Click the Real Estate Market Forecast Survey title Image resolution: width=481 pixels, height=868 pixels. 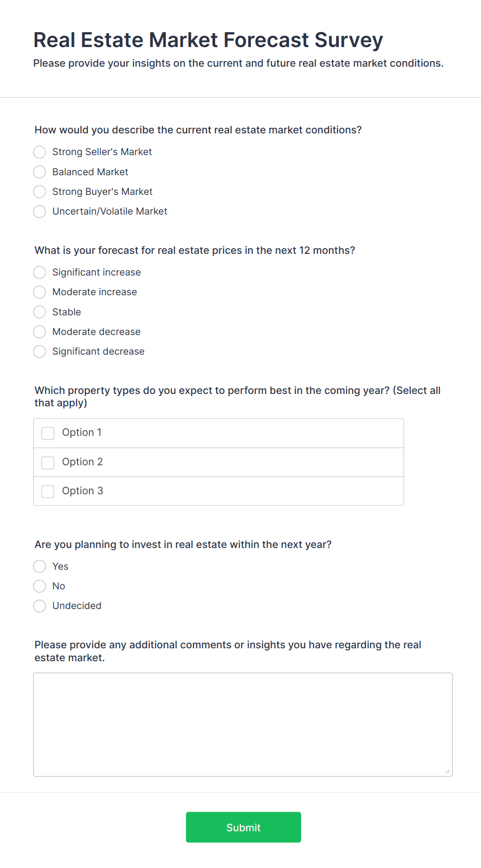[208, 40]
